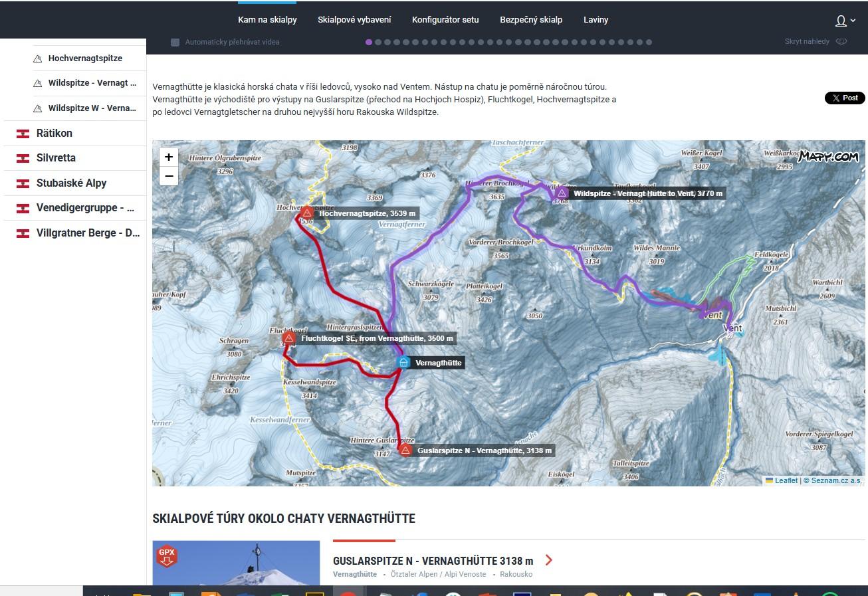The image size is (868, 596).
Task: Select the Fluchtkogel SE summit marker
Action: coord(288,338)
